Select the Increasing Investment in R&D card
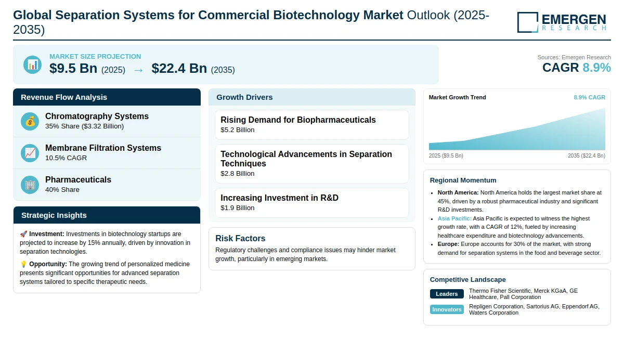624x364 pixels. [312, 202]
